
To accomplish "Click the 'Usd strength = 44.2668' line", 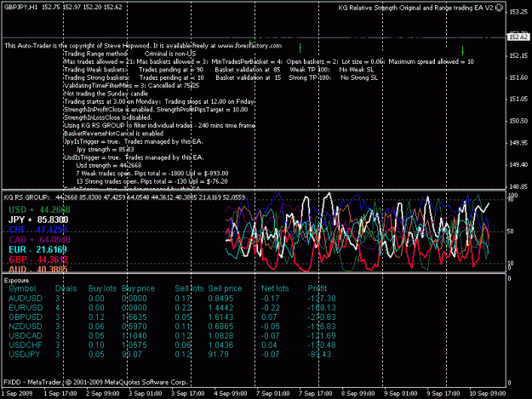I will (109, 165).
